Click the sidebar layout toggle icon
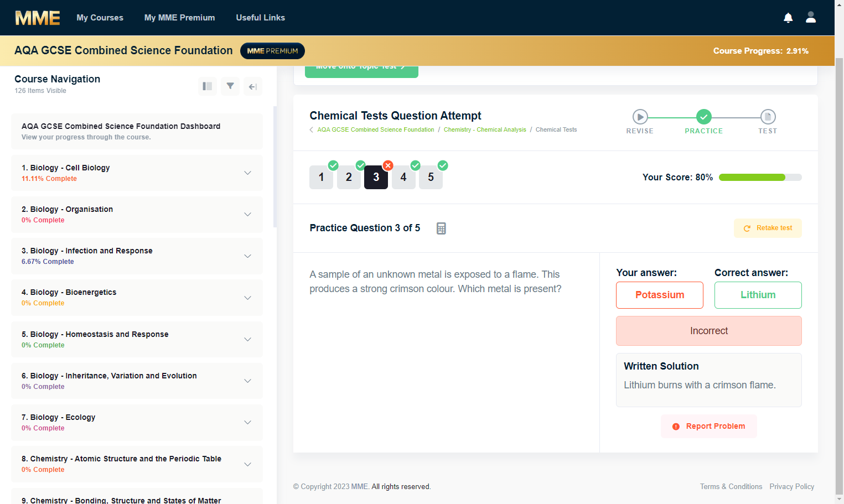844x504 pixels. click(x=208, y=86)
